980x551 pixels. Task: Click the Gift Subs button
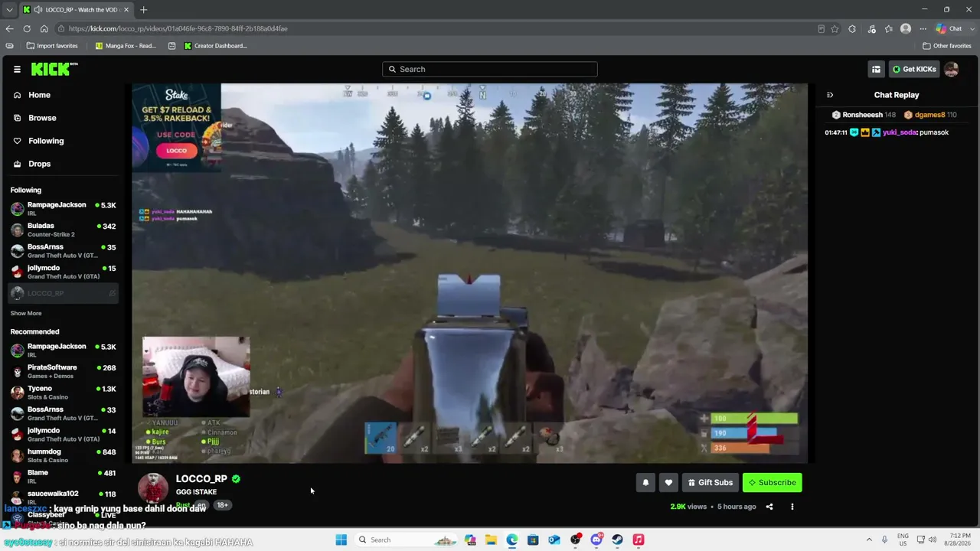coord(710,482)
